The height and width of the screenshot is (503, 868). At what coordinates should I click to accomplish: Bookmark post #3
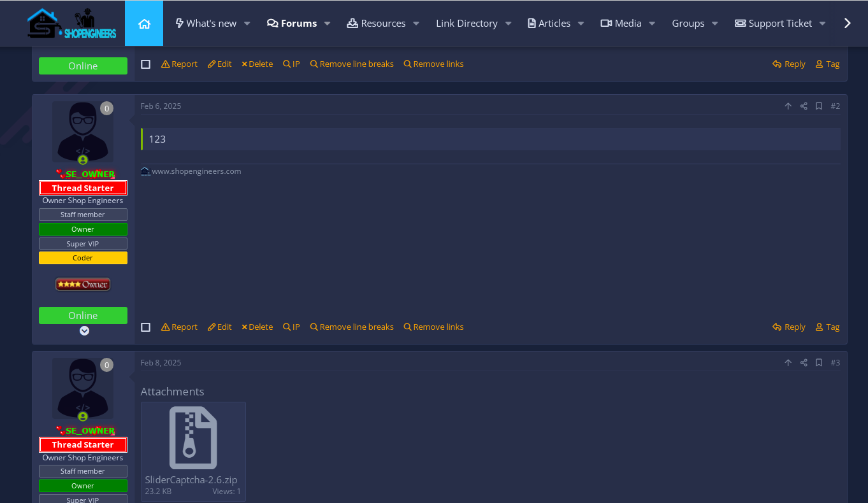(x=819, y=363)
